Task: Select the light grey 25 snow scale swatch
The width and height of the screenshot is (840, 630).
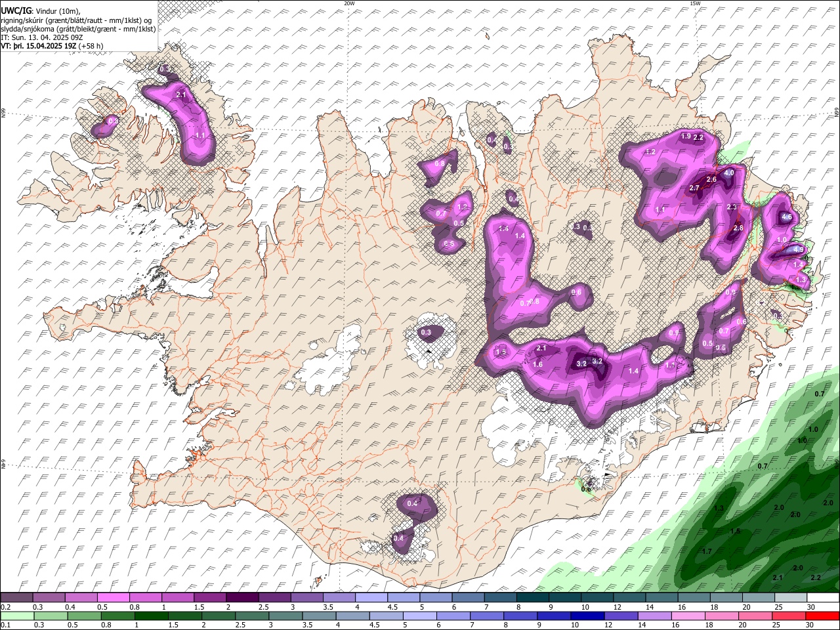Action: point(790,598)
